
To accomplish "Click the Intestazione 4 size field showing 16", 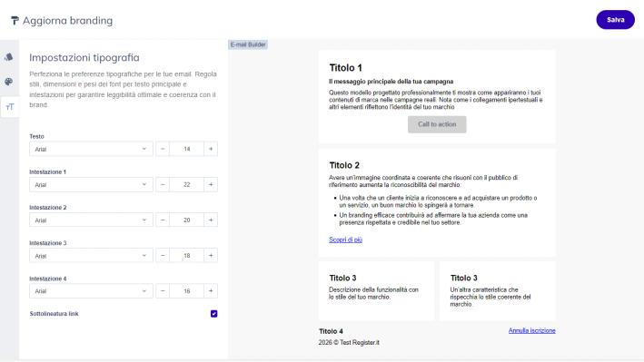I will [x=187, y=291].
